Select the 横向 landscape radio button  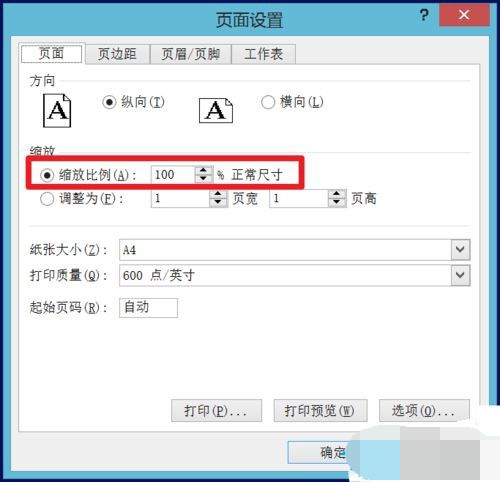coord(268,102)
